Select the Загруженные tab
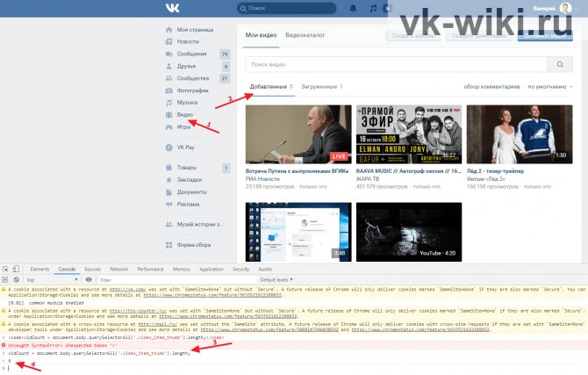This screenshot has width=588, height=375. point(322,87)
